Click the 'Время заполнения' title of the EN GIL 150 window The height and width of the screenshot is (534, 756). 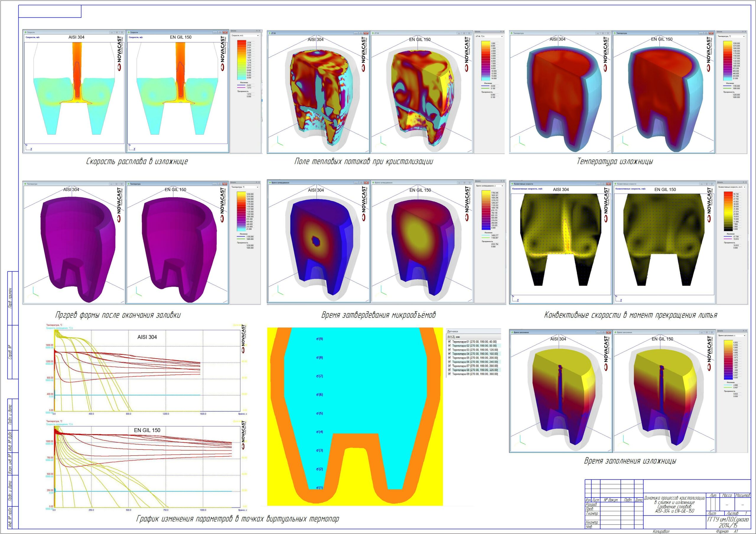pos(625,332)
